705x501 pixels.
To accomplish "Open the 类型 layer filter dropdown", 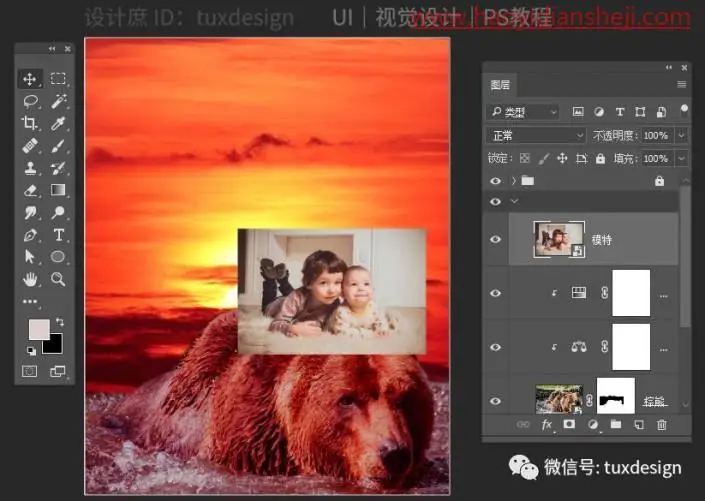I will pyautogui.click(x=522, y=112).
